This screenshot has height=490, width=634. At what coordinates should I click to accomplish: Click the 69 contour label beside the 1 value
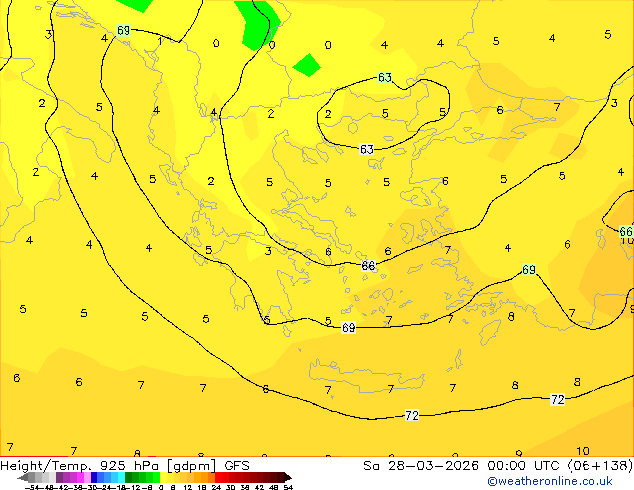click(123, 30)
